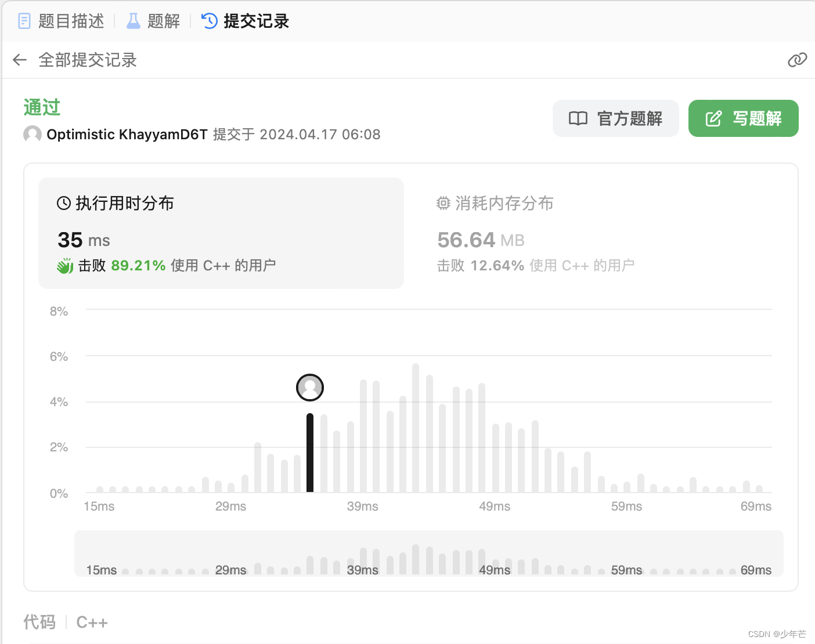Click the 56.64 MB memory value

click(x=481, y=240)
